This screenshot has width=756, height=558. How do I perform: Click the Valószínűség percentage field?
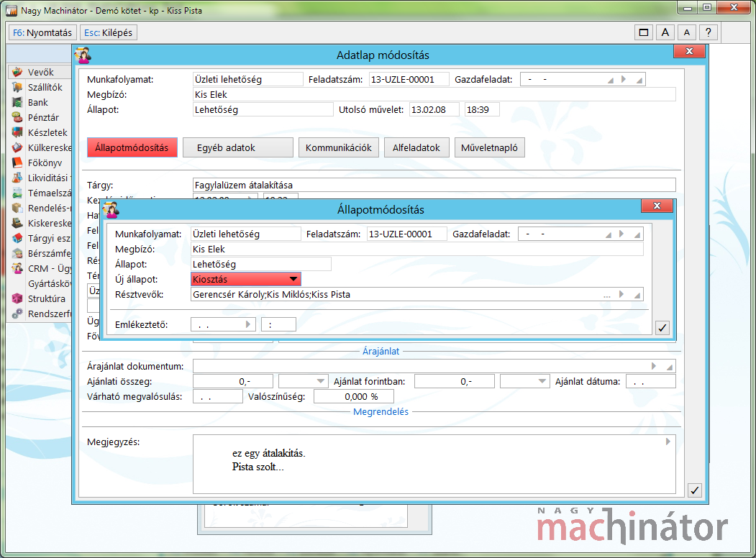pos(354,397)
